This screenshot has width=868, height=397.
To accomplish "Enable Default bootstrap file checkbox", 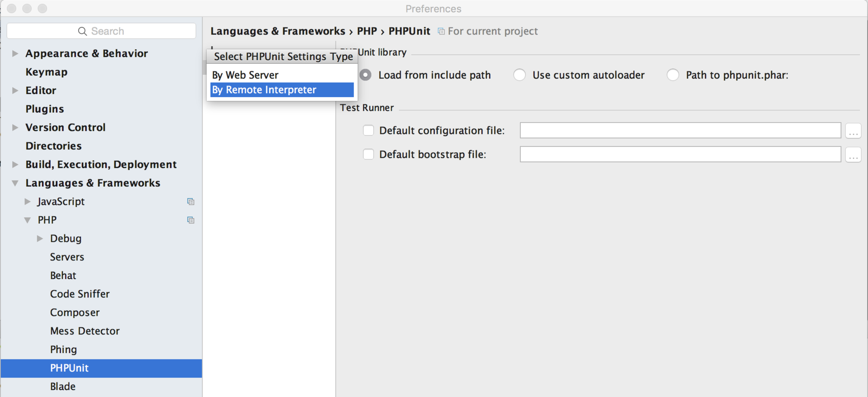I will click(368, 154).
